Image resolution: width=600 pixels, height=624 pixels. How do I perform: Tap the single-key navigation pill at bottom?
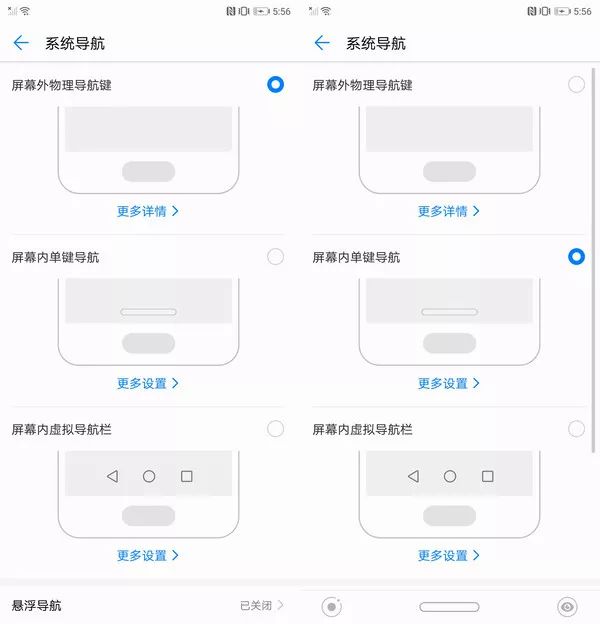click(x=449, y=607)
